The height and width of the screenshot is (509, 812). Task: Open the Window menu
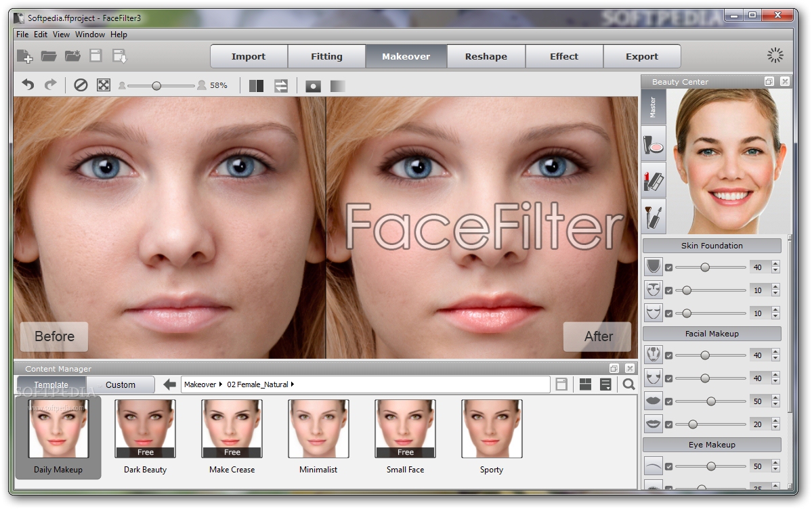(x=89, y=34)
